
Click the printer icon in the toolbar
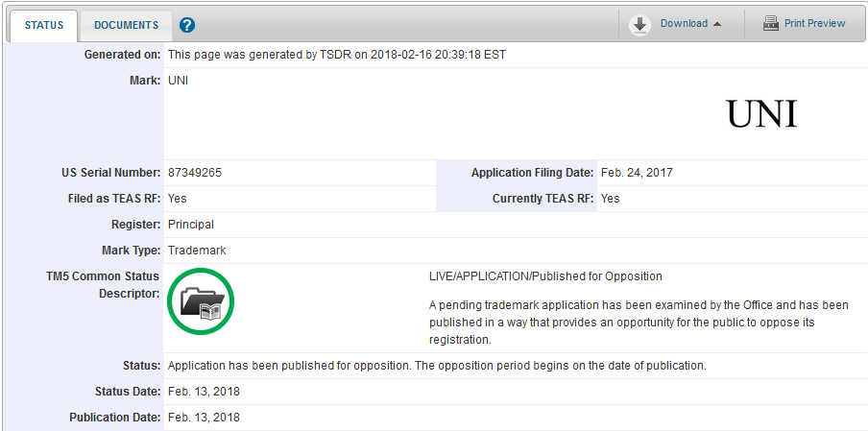pos(771,24)
